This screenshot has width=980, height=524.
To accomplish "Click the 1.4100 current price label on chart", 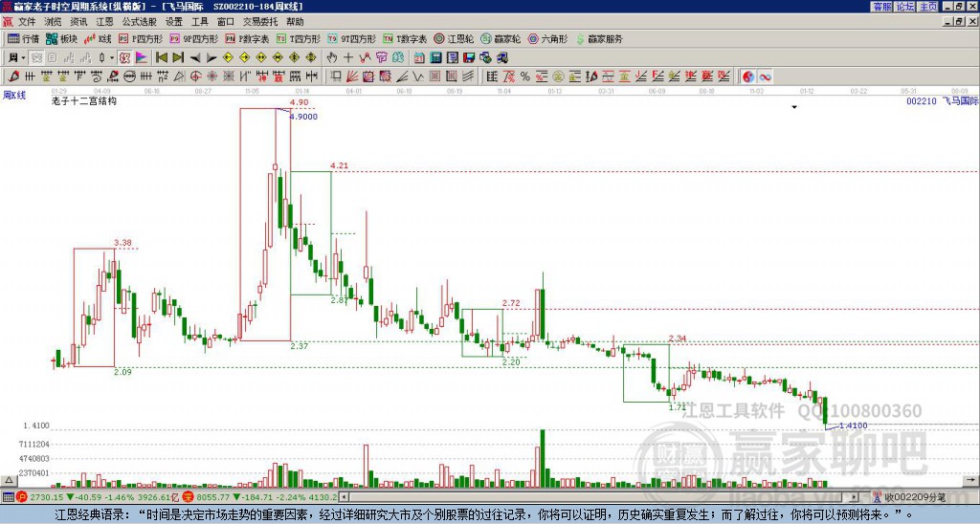I will 853,426.
